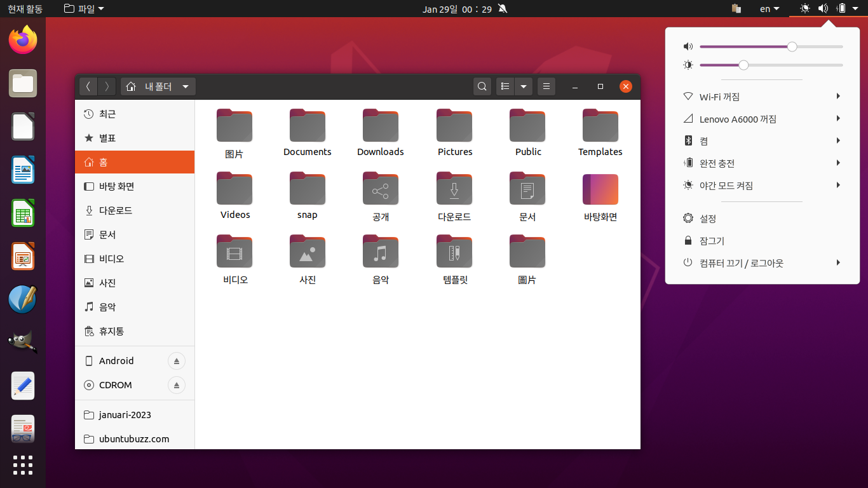Select 비디오 in sidebar
Viewport: 868px width, 488px height.
click(x=135, y=259)
